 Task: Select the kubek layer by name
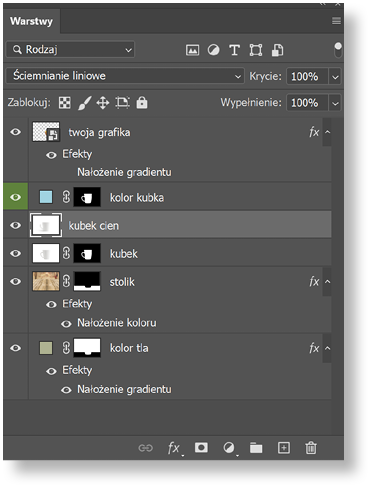coord(124,254)
